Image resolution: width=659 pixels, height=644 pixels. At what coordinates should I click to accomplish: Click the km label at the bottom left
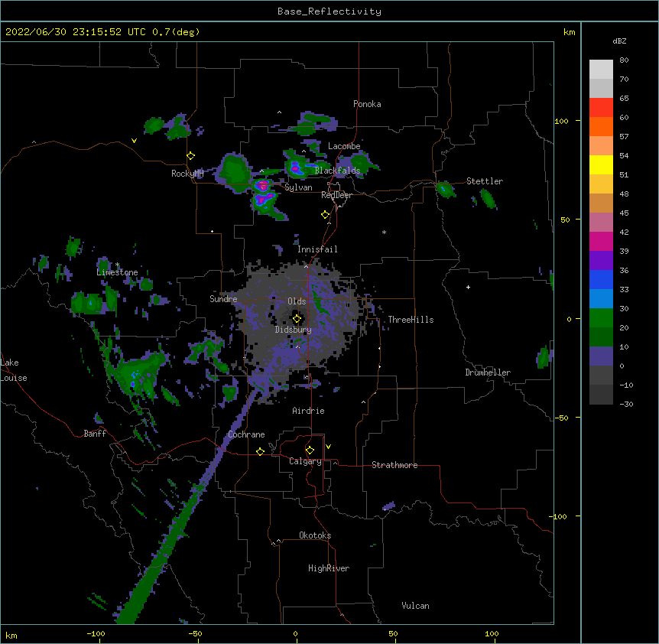(x=11, y=635)
